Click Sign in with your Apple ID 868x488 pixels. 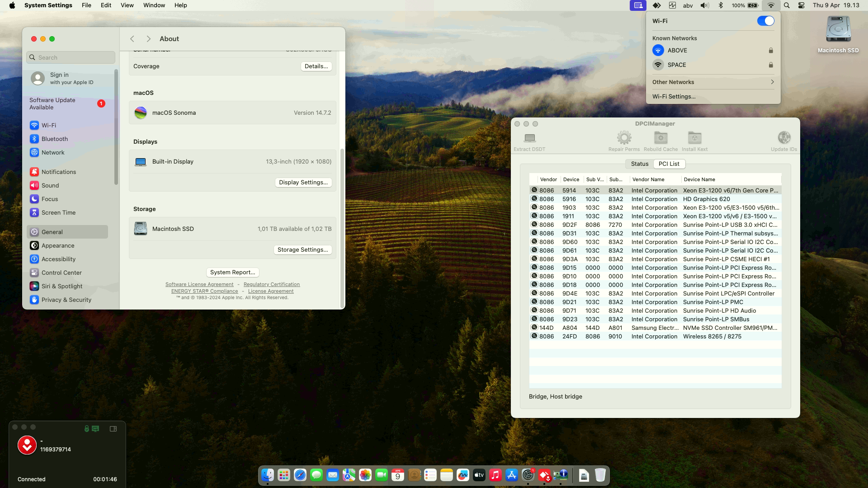67,78
